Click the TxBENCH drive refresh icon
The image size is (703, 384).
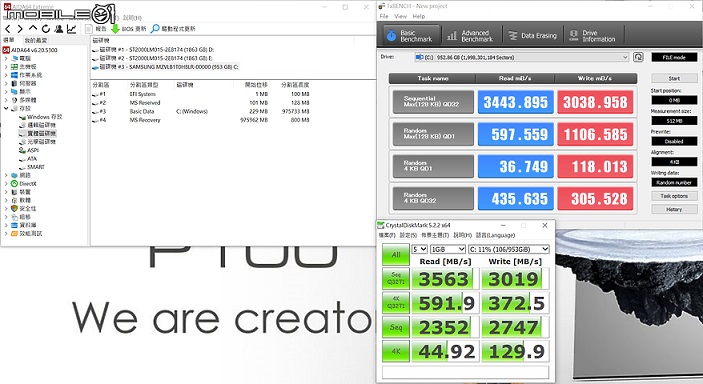pyautogui.click(x=638, y=57)
